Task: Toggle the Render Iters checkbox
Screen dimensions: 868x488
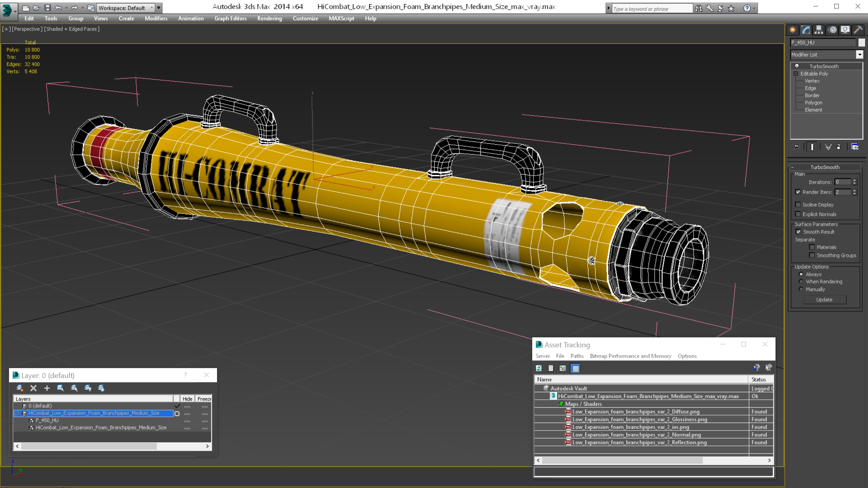Action: coord(797,192)
